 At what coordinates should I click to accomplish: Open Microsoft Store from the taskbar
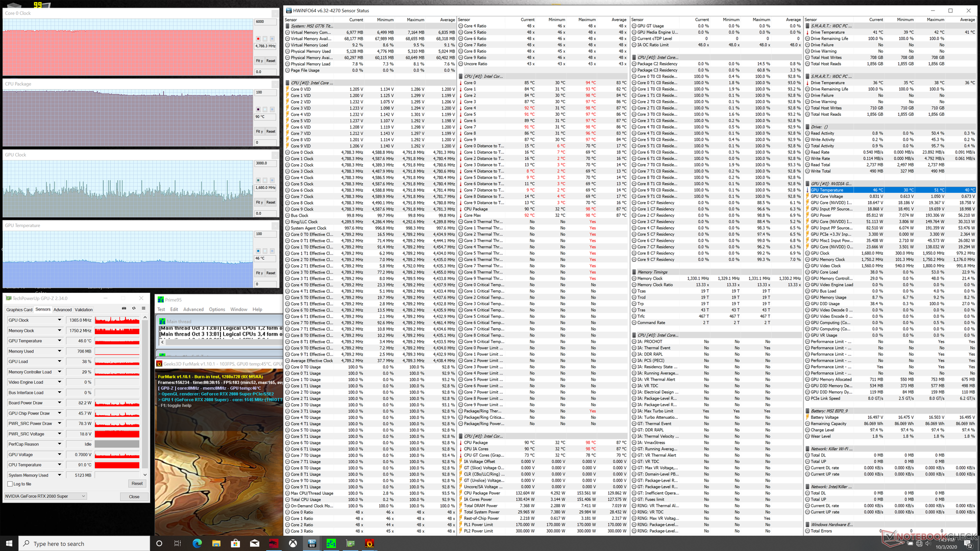(235, 543)
